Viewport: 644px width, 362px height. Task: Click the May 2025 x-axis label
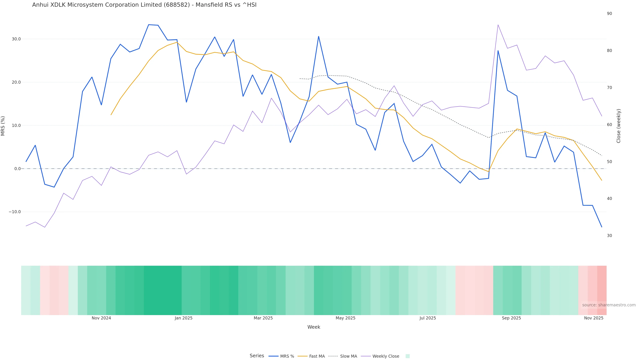[x=345, y=318]
